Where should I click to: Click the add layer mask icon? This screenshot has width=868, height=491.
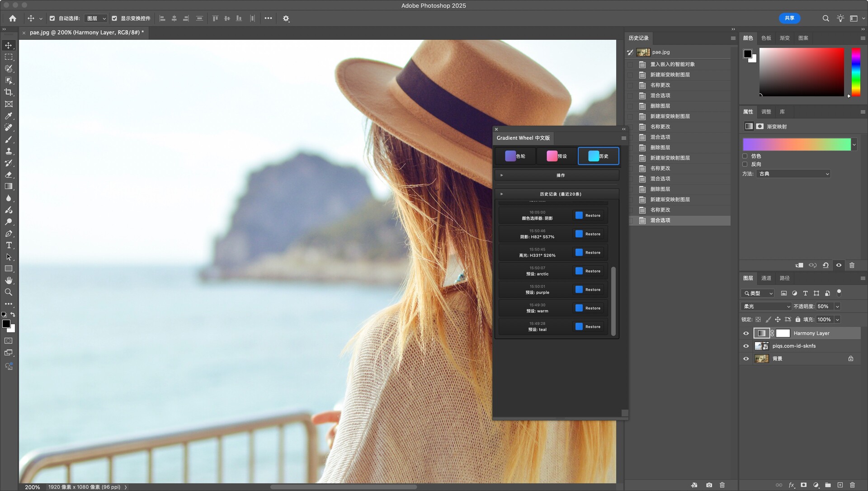point(803,485)
